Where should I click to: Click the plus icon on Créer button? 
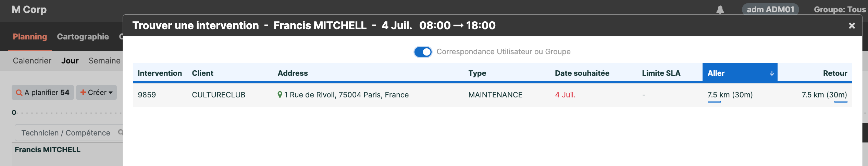click(x=83, y=92)
